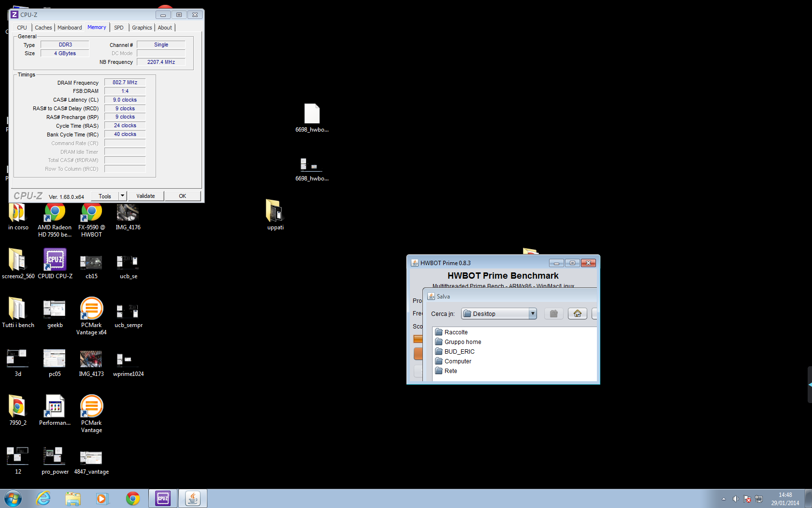
Task: Open Windows Media Player from taskbar
Action: pyautogui.click(x=102, y=498)
